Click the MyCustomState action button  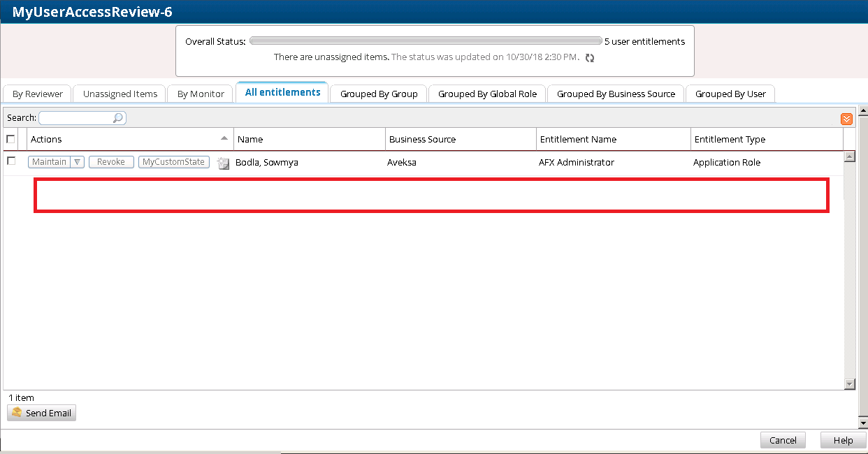173,162
